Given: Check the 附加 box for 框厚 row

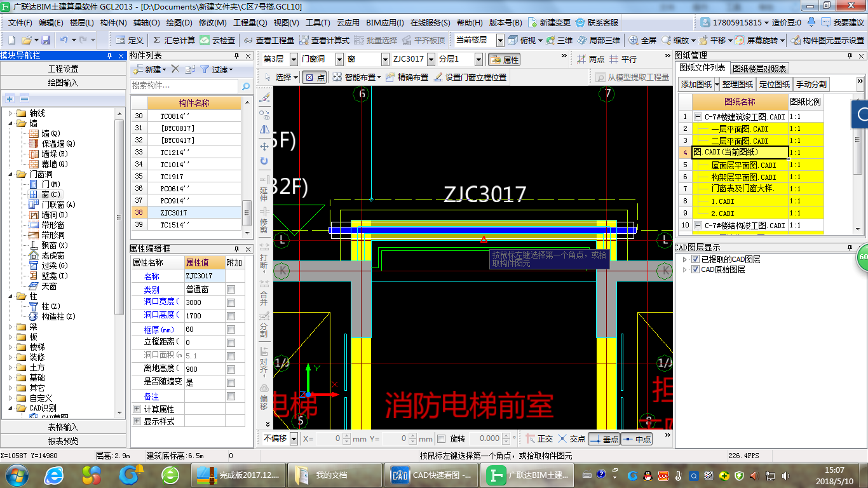Looking at the screenshot, I should [x=231, y=329].
